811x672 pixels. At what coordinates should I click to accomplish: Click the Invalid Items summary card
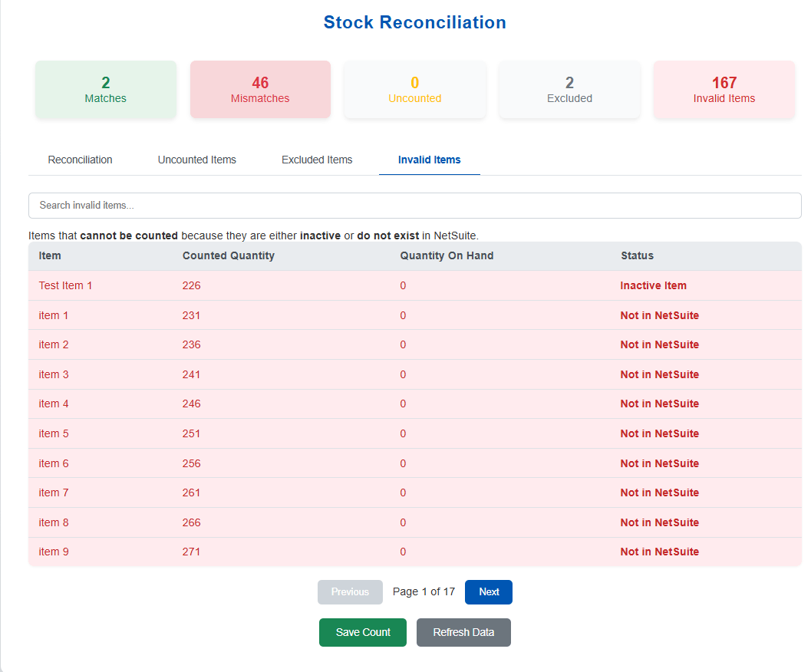pos(724,90)
